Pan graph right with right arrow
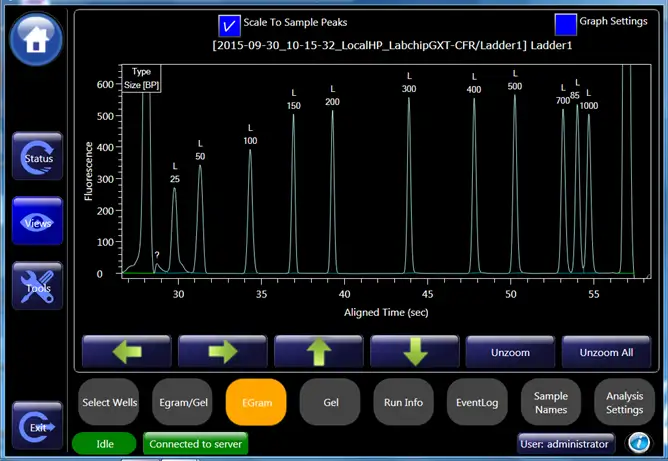668x461 pixels. tap(223, 352)
